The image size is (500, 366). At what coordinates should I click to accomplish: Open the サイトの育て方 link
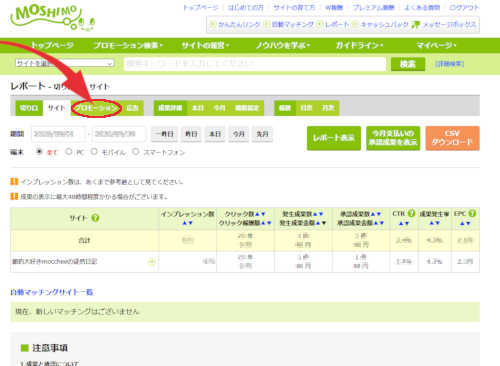pos(294,7)
